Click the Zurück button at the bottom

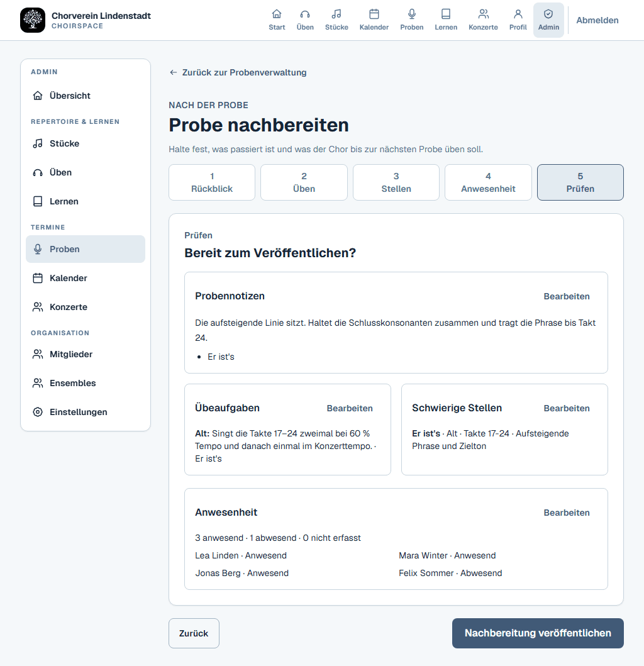tap(194, 633)
